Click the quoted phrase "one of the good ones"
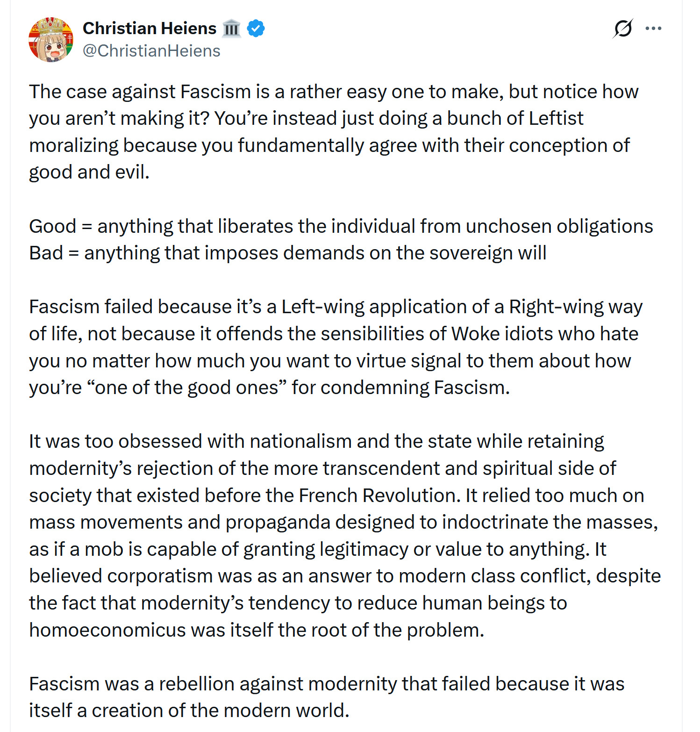The image size is (700, 732). 186,388
